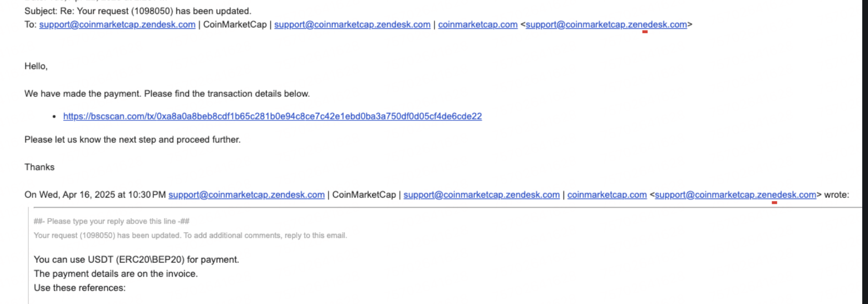Click "Please type your reply above this line" note
Image resolution: width=868 pixels, height=304 pixels.
[111, 221]
